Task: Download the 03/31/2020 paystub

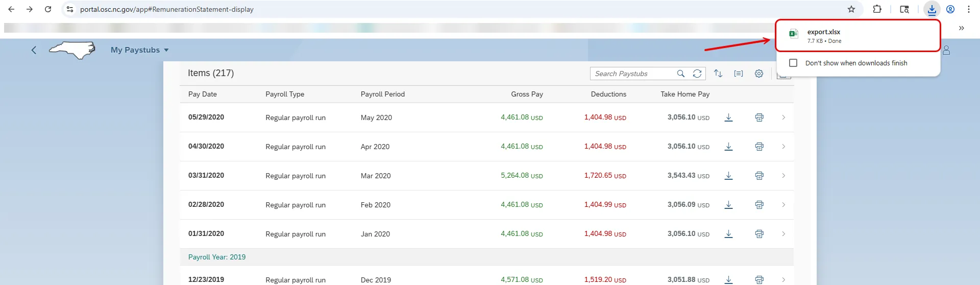Action: pyautogui.click(x=728, y=176)
